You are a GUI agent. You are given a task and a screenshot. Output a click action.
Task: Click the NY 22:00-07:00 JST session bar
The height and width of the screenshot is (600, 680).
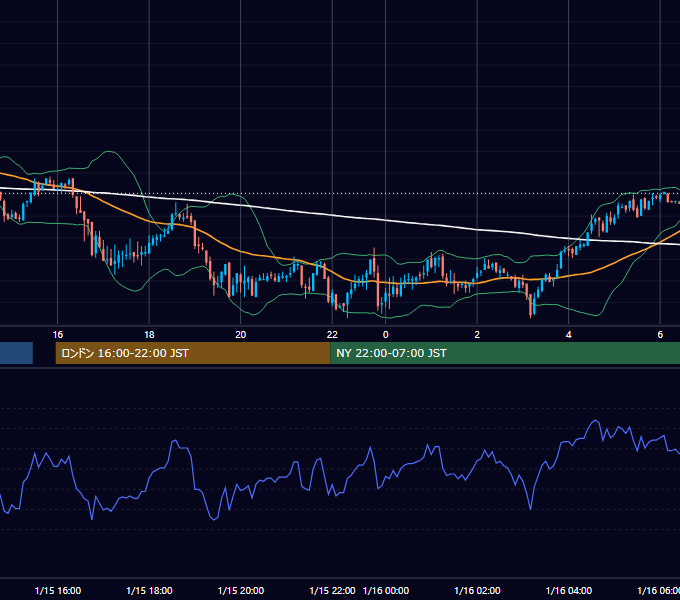click(505, 353)
